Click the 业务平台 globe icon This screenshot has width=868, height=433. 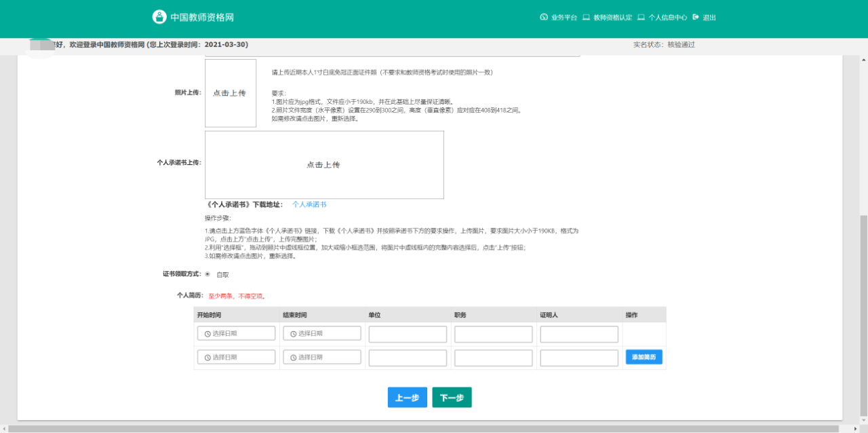pos(543,18)
